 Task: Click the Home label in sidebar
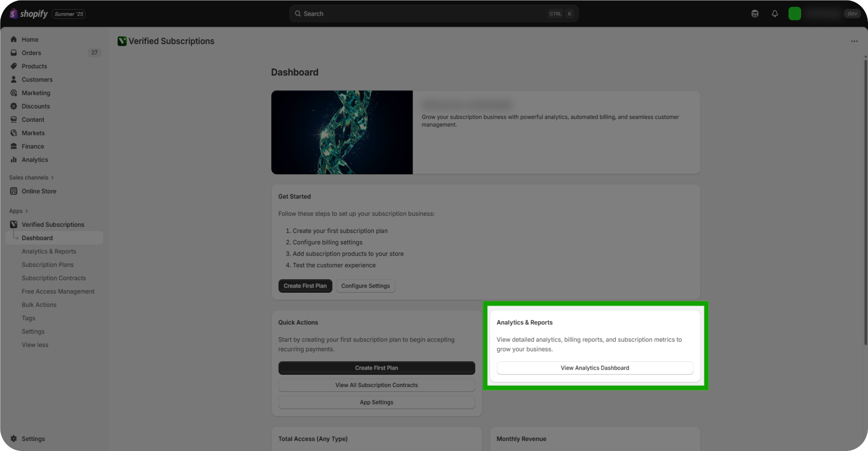tap(30, 39)
